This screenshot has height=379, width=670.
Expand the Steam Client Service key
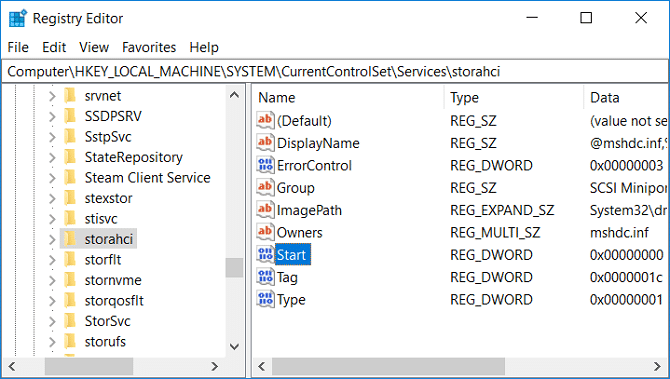coord(52,178)
